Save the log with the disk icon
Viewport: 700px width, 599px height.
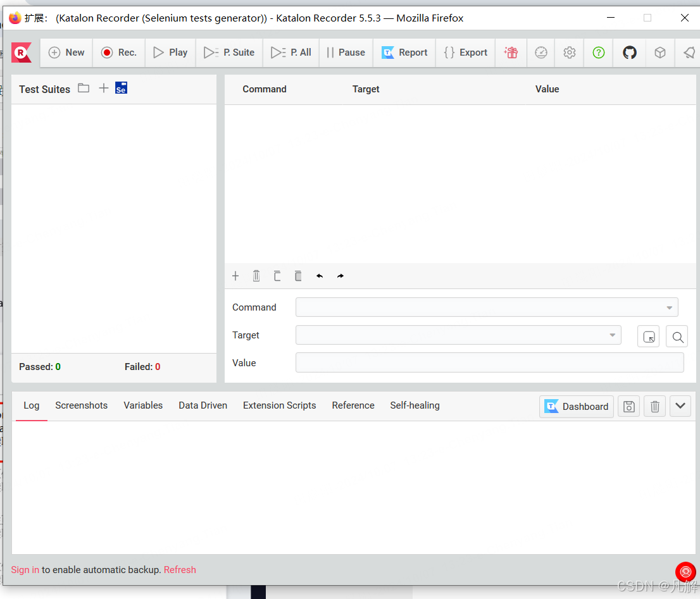(629, 406)
